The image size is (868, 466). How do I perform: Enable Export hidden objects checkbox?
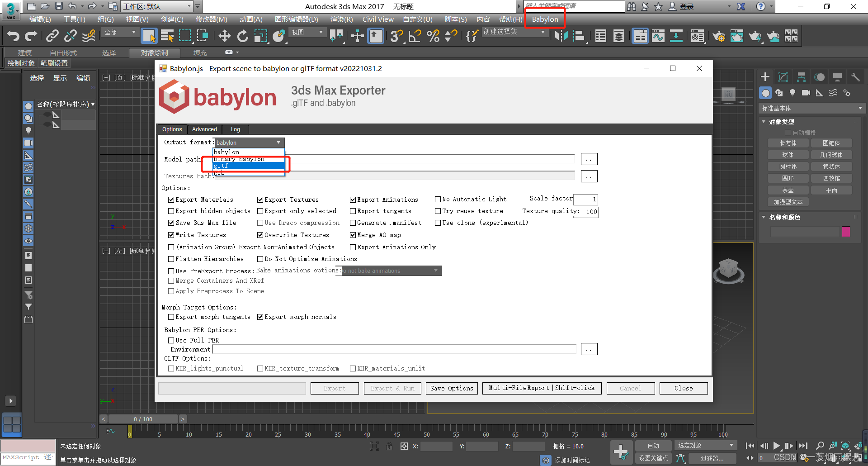tap(171, 211)
